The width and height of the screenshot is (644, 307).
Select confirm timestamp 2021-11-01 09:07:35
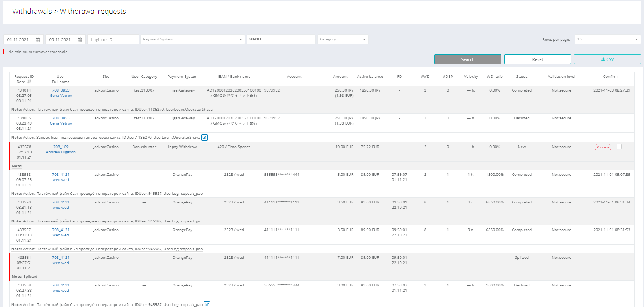click(x=612, y=175)
